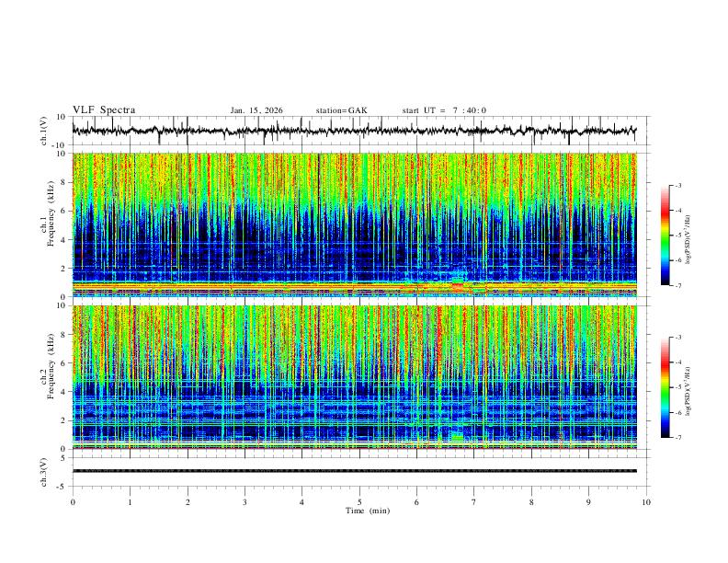Click the time axis tick label '9'
728x563 pixels.
point(588,502)
